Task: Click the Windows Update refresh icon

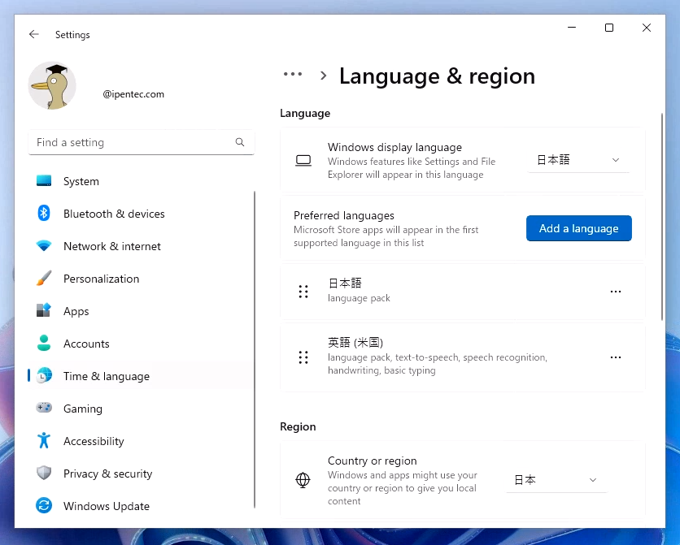Action: coord(44,506)
